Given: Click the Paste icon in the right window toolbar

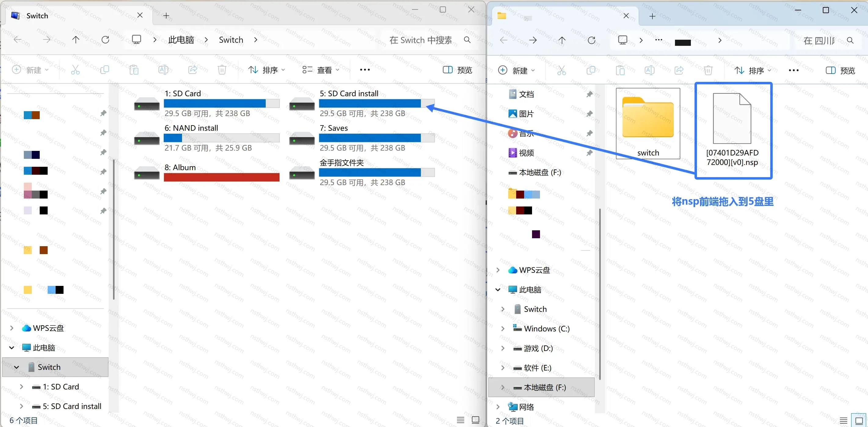Looking at the screenshot, I should [x=620, y=71].
